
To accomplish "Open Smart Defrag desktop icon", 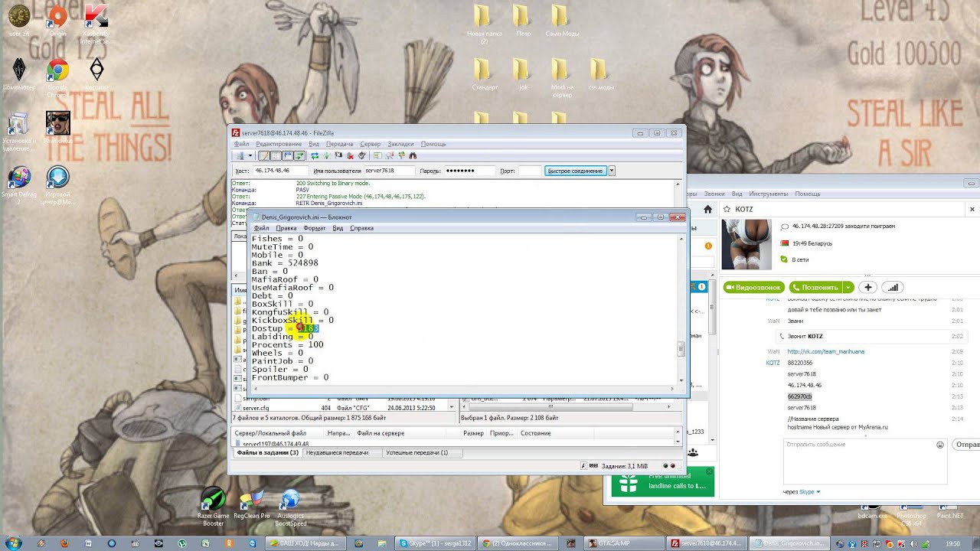I will pos(19,184).
